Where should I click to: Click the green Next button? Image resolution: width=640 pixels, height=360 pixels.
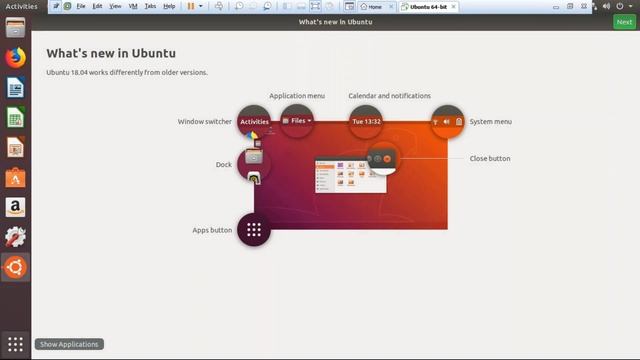click(624, 22)
